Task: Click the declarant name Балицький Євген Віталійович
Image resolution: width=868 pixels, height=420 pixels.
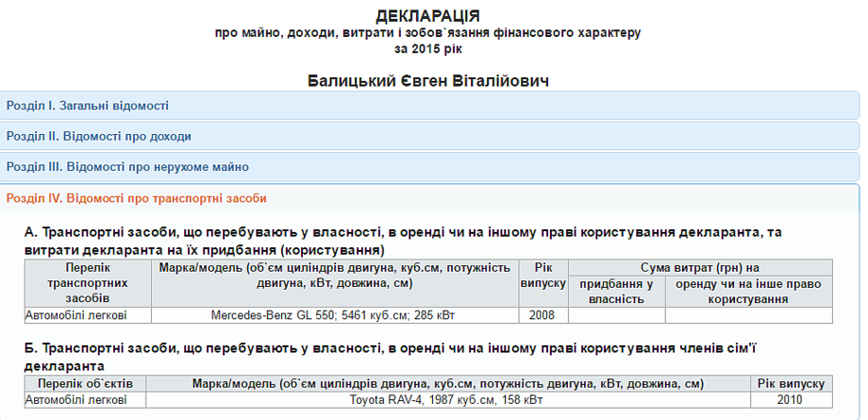Action: [428, 81]
